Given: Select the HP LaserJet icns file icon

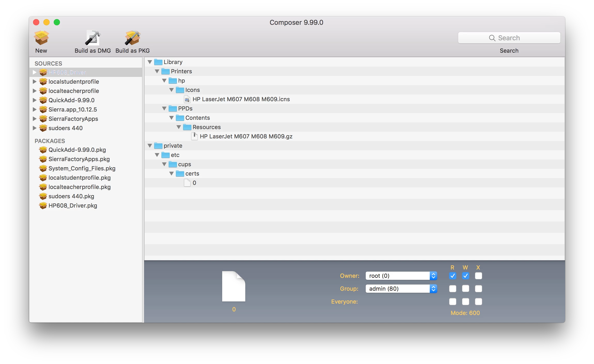Looking at the screenshot, I should tap(187, 99).
